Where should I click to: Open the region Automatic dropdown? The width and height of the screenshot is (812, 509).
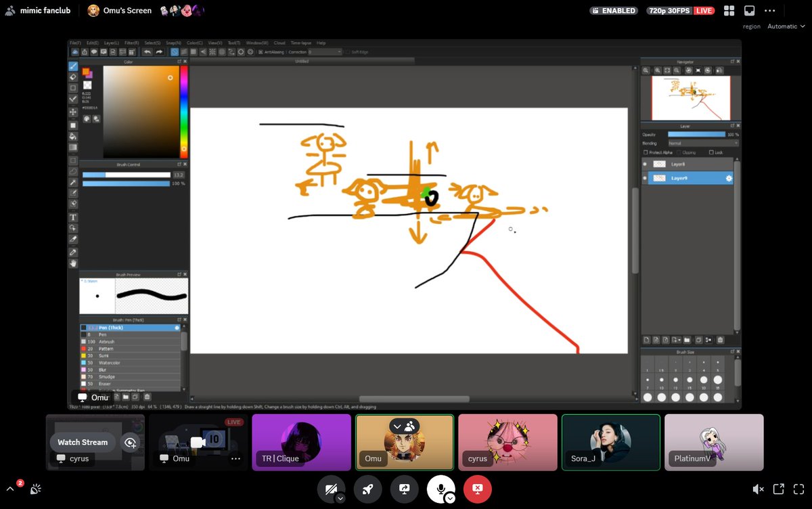click(786, 26)
